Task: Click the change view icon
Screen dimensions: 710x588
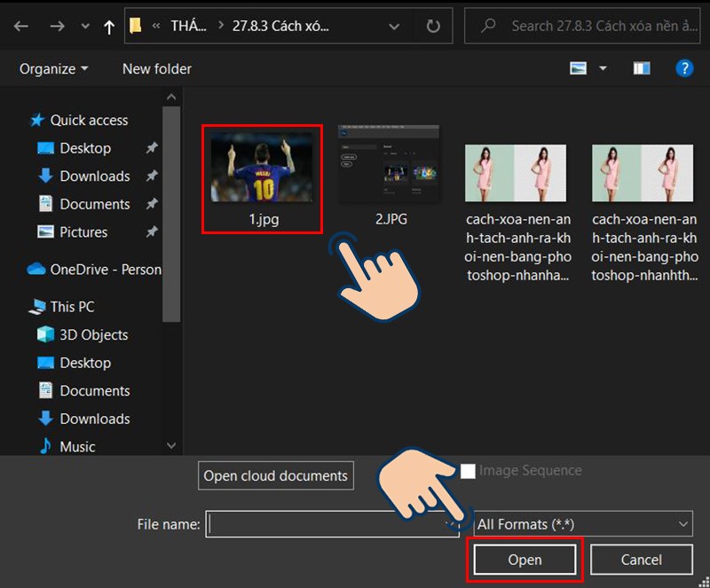Action: 579,68
